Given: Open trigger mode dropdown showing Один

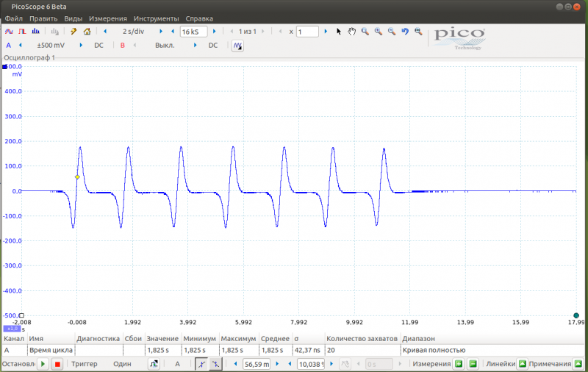Looking at the screenshot, I should (123, 364).
